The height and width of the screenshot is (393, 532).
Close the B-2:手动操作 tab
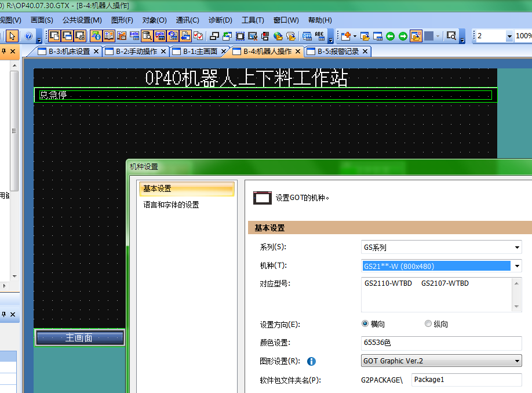click(163, 51)
